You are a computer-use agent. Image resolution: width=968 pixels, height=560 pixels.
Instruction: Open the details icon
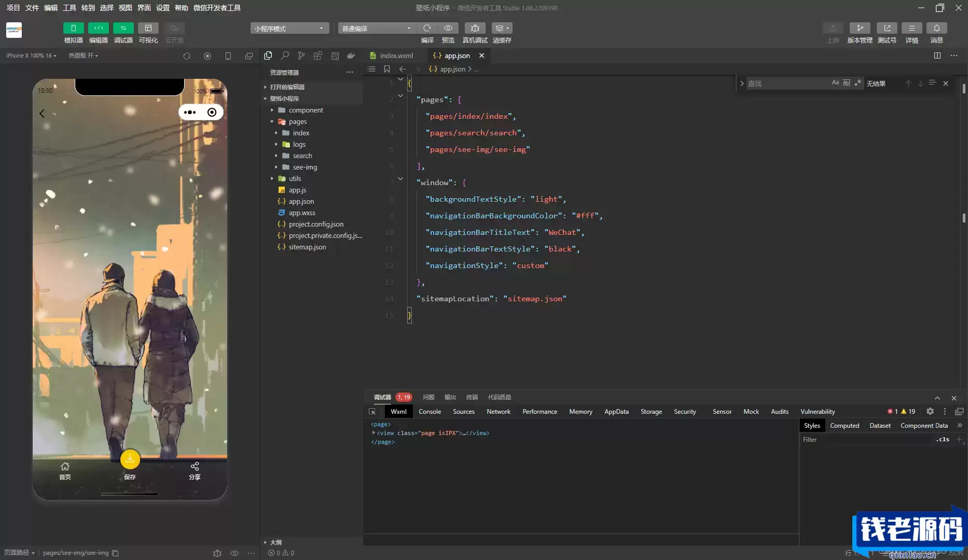[x=911, y=28]
